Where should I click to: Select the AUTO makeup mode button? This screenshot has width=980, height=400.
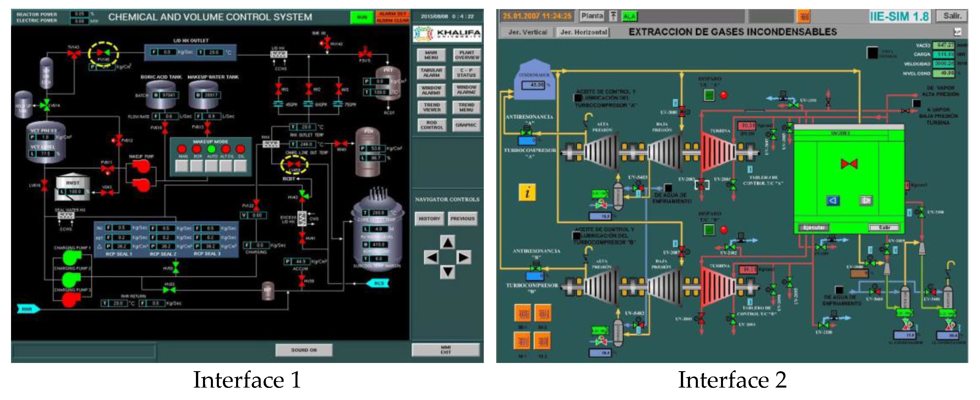[211, 166]
